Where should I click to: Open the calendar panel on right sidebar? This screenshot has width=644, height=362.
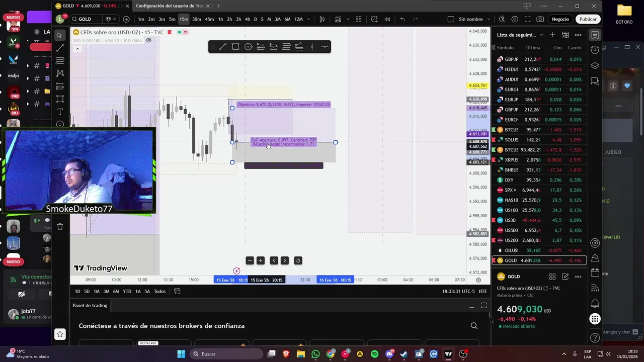pos(595,273)
